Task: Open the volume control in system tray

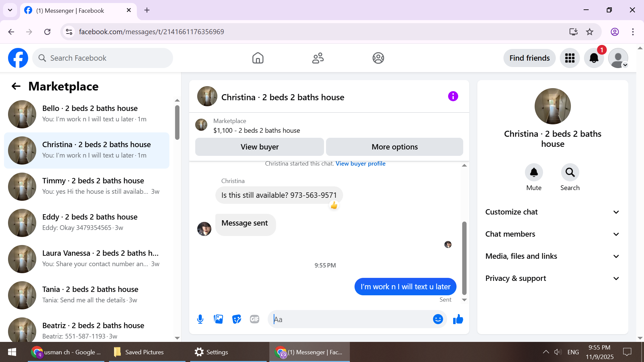Action: pyautogui.click(x=557, y=352)
